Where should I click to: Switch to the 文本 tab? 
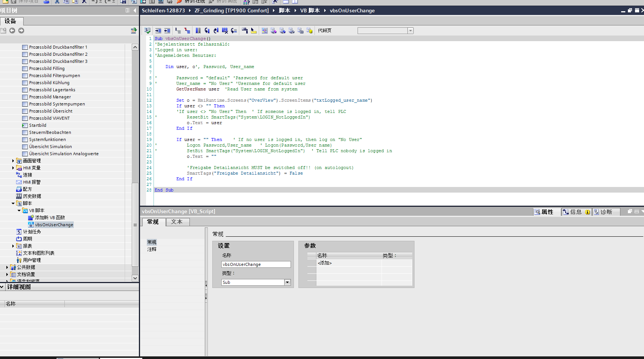click(x=177, y=222)
